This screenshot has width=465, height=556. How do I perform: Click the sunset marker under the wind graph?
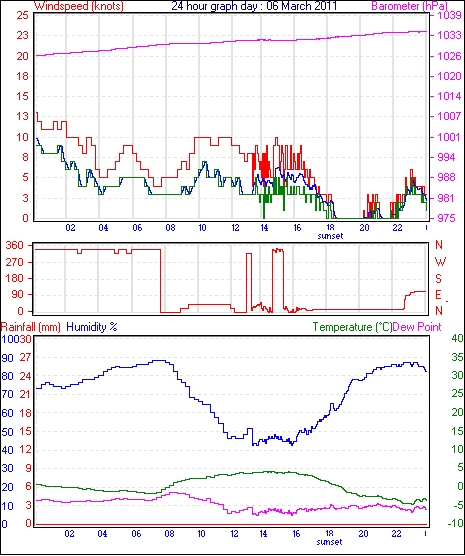330,235
